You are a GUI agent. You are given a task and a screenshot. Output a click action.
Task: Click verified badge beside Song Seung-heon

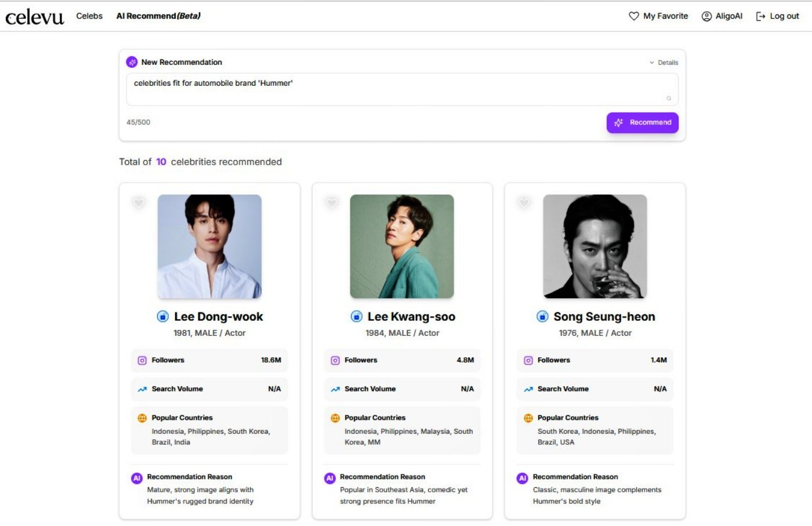coord(542,317)
